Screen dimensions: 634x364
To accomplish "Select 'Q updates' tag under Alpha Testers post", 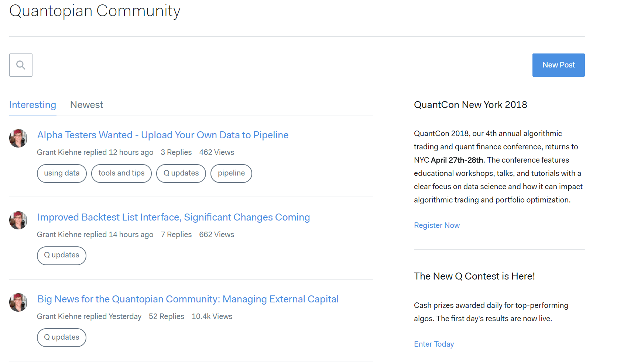I will [x=181, y=173].
